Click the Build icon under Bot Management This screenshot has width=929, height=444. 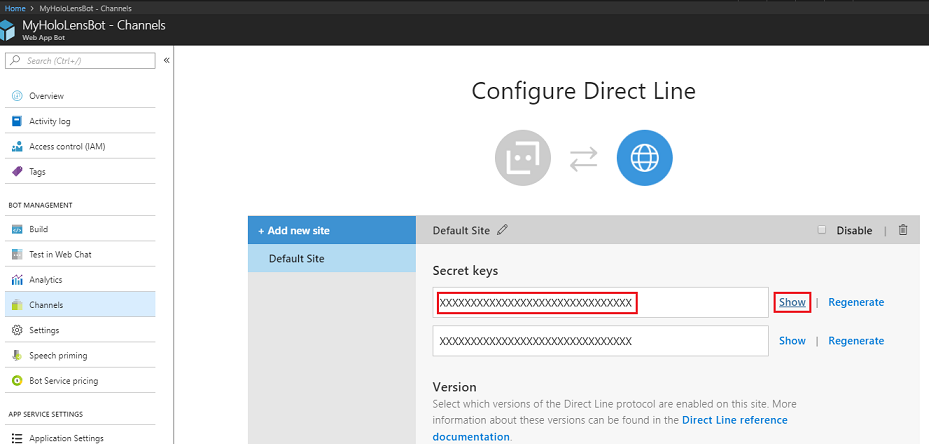tap(17, 229)
